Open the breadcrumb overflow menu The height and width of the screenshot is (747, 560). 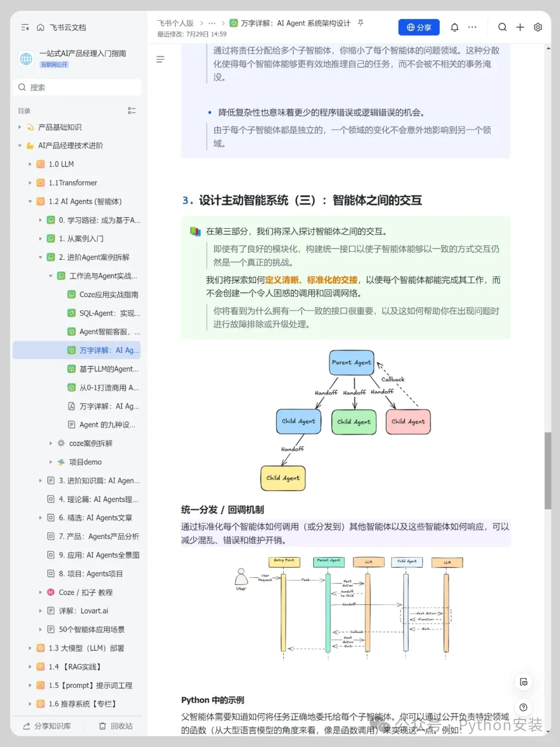[212, 23]
